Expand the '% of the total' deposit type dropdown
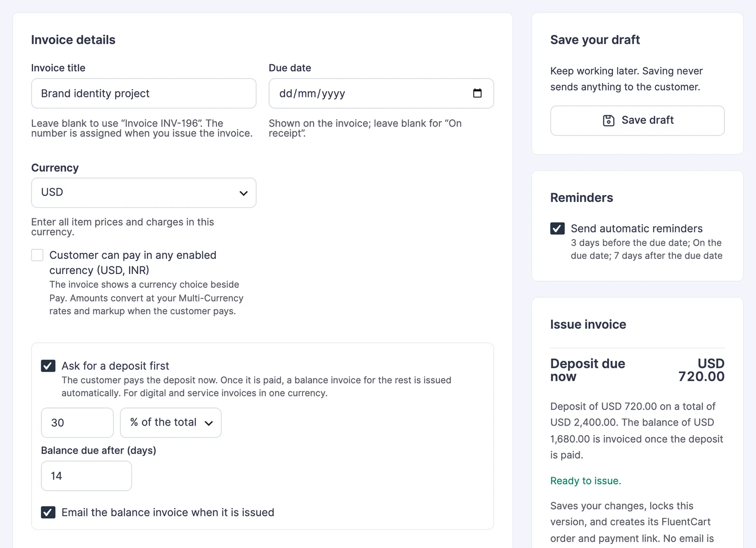The width and height of the screenshot is (756, 548). tap(171, 423)
